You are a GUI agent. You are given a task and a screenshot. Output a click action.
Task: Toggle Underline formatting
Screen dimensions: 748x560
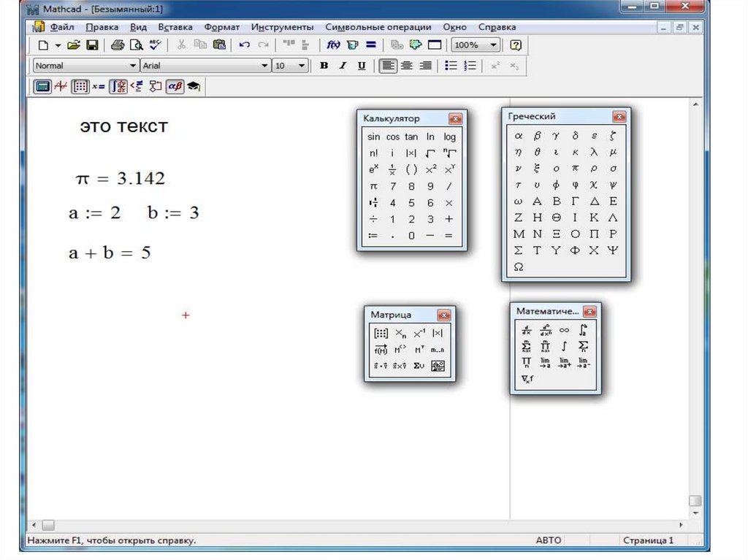pyautogui.click(x=362, y=66)
